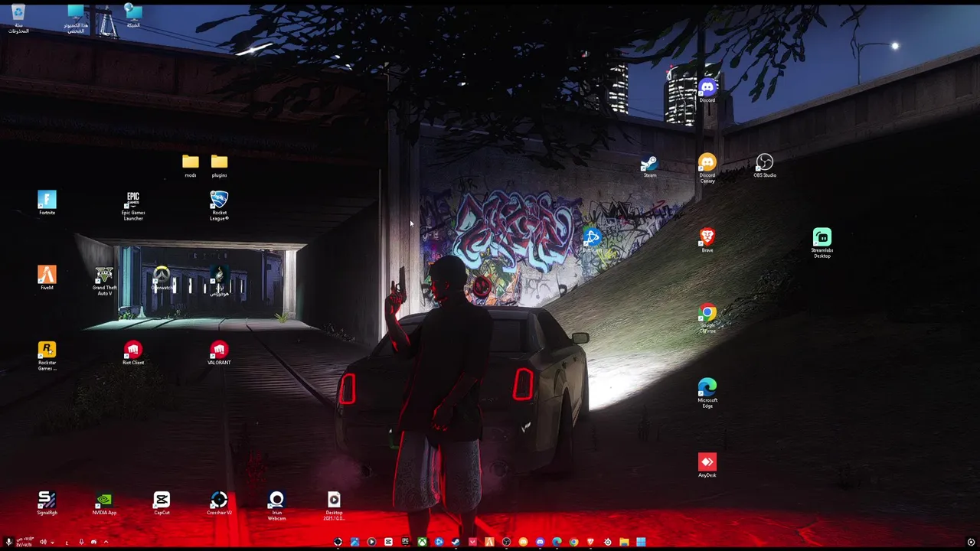This screenshot has width=980, height=551.
Task: Open Iriun Webcam desktop shortcut
Action: click(x=276, y=506)
